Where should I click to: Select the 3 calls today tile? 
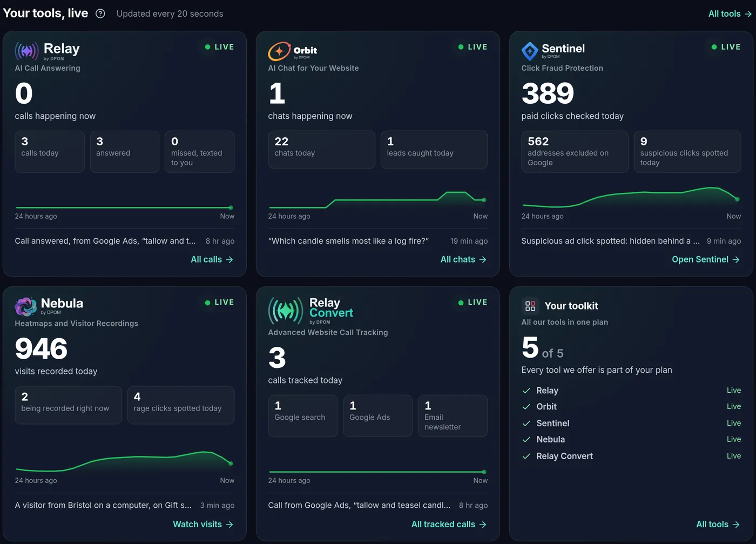coord(50,152)
